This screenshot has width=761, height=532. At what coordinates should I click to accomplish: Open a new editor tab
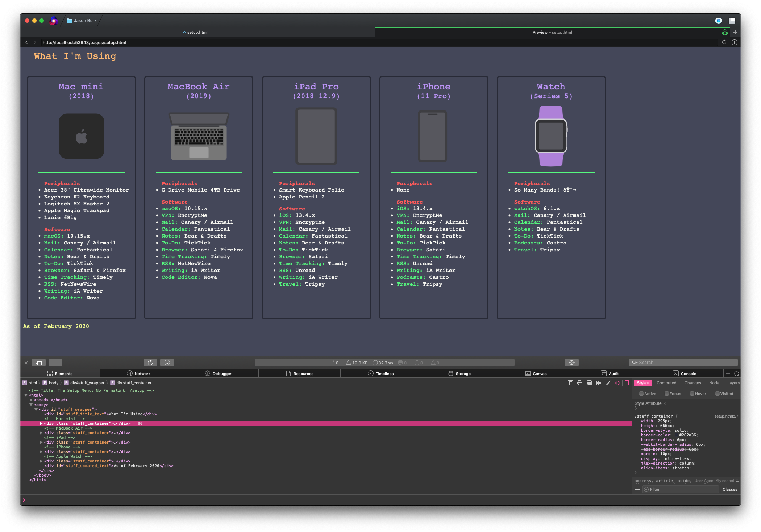click(735, 32)
